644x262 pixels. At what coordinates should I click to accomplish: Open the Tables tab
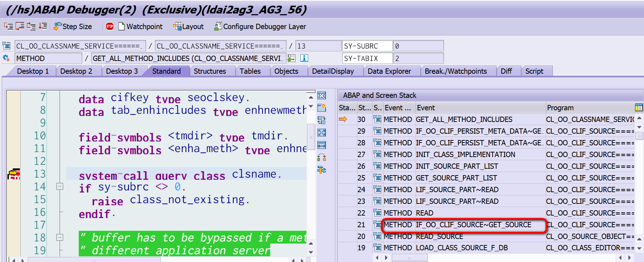tap(250, 71)
